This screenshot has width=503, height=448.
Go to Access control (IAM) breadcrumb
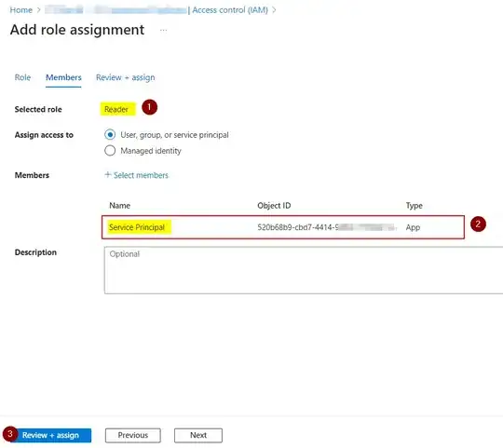point(230,10)
